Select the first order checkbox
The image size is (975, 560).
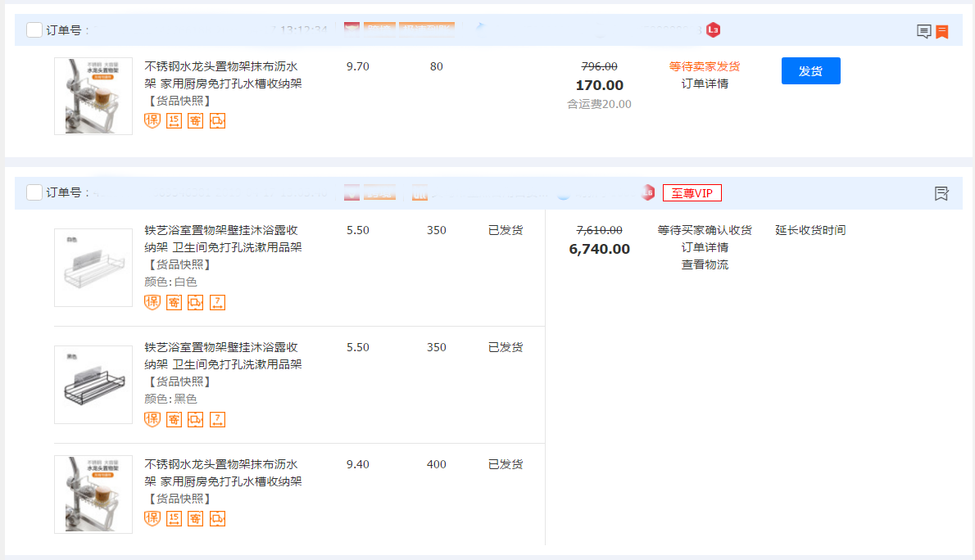click(x=34, y=30)
